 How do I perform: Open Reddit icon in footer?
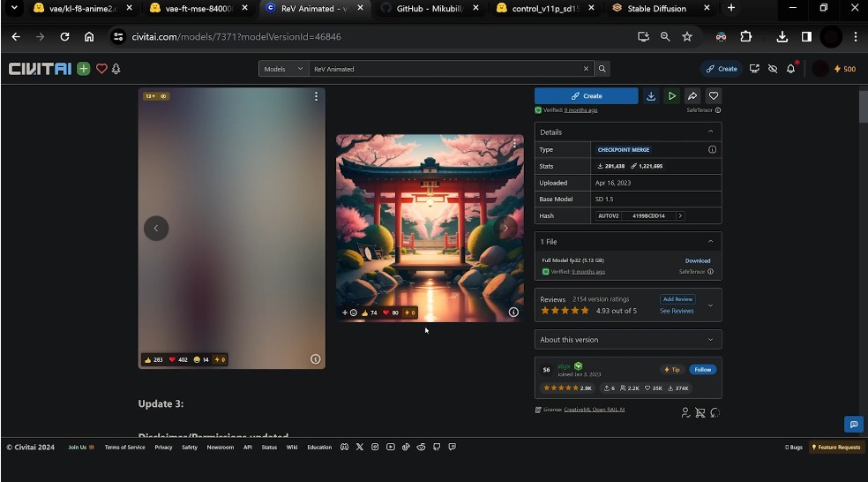[x=422, y=447]
